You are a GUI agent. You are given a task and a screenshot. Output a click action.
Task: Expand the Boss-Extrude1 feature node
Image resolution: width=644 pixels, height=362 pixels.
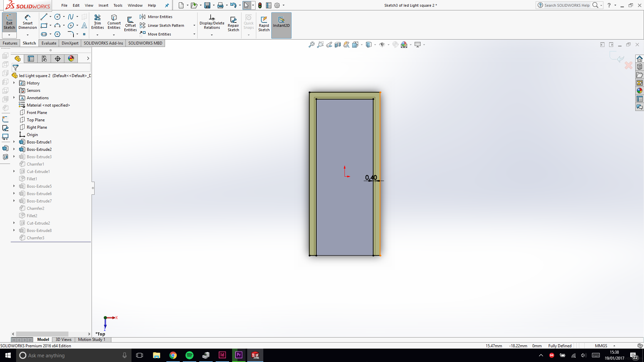[14, 142]
